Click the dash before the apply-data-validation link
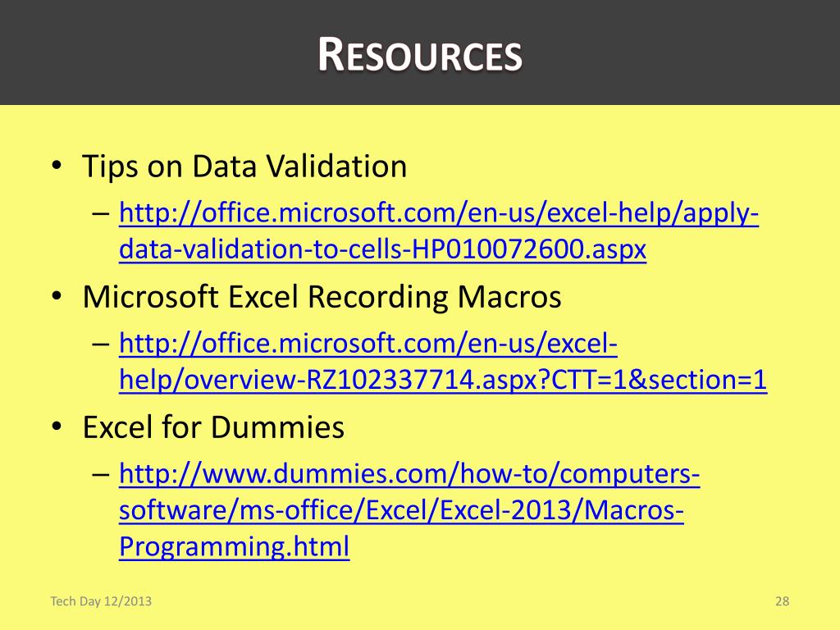 (101, 214)
